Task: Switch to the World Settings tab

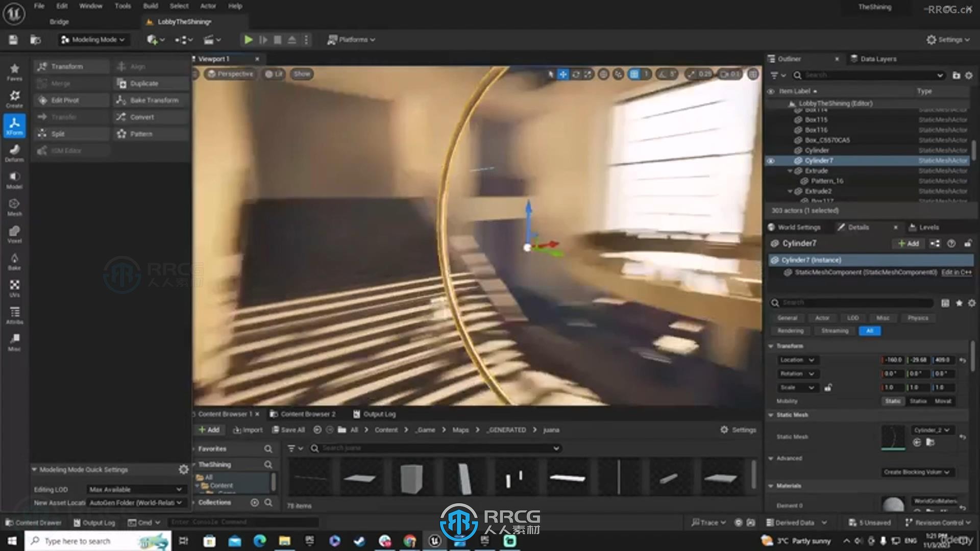Action: click(795, 228)
